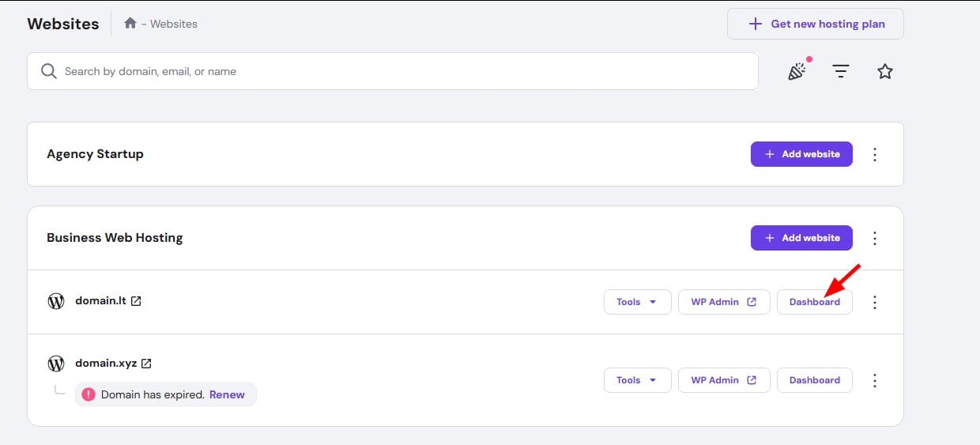This screenshot has width=980, height=445.
Task: Open Dashboard for domain.lt
Action: pos(814,302)
